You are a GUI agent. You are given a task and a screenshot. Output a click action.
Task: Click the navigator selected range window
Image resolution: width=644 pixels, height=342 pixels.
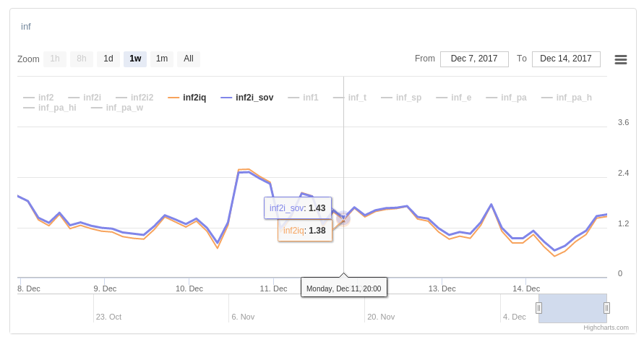[572, 308]
